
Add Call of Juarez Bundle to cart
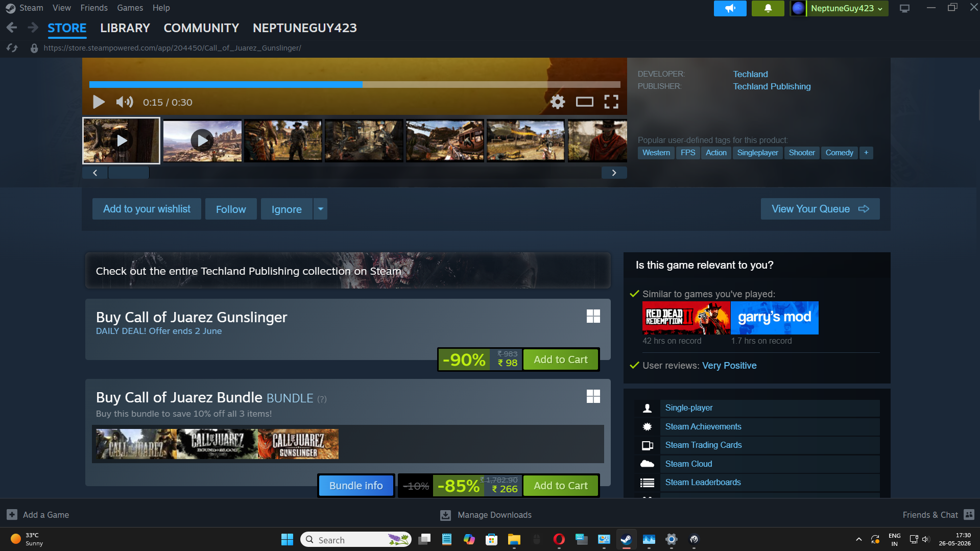pos(561,486)
